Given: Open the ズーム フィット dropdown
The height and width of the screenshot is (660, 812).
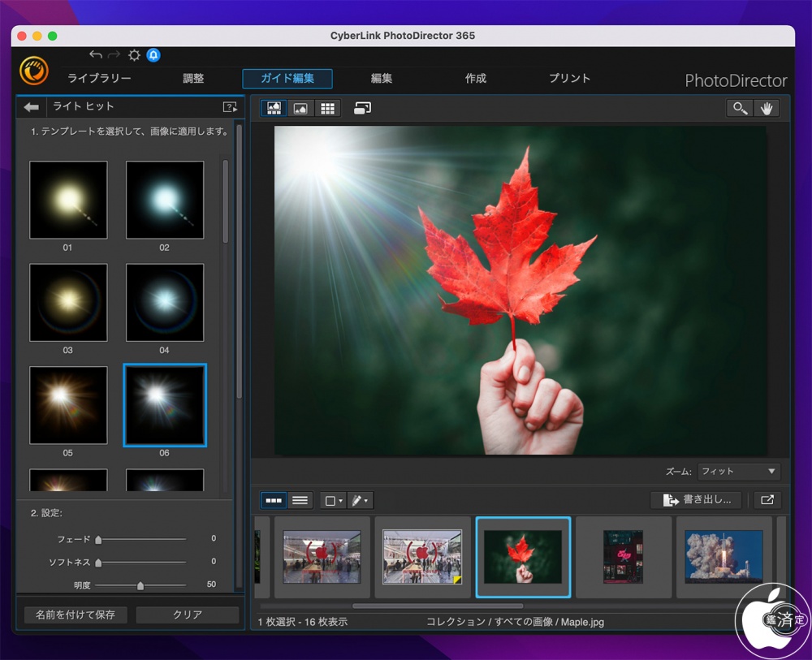Looking at the screenshot, I should click(x=739, y=471).
